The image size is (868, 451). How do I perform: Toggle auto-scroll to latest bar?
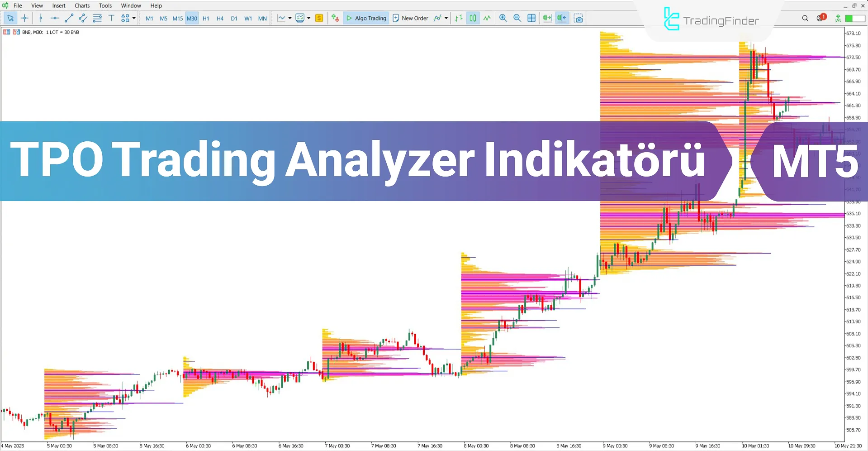[547, 18]
